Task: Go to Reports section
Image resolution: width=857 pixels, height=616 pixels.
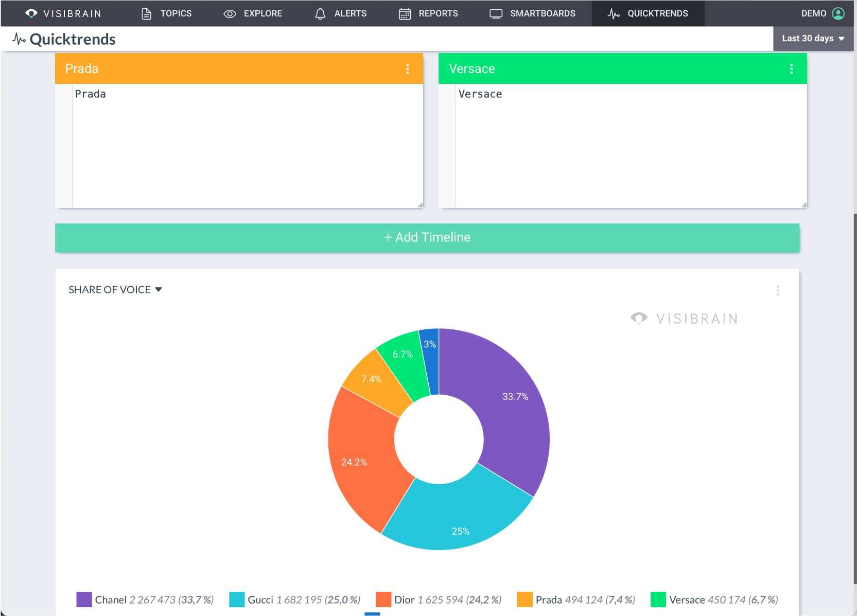Action: pos(428,13)
